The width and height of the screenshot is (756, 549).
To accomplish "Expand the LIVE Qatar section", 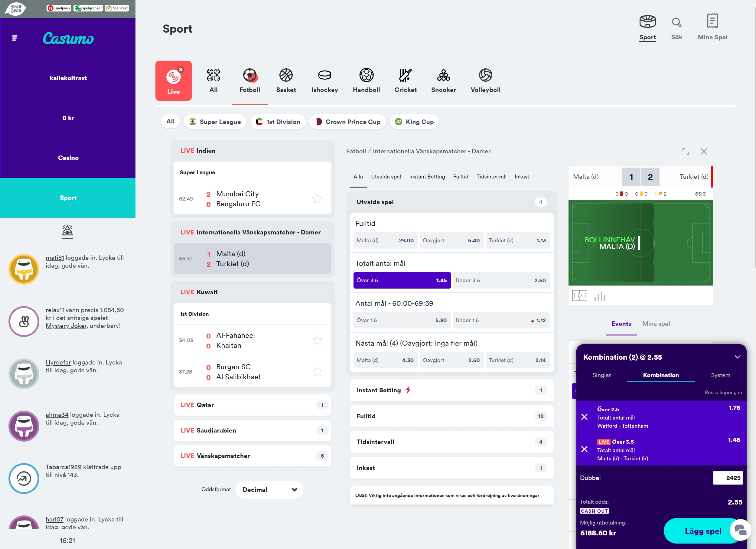I will coord(252,405).
